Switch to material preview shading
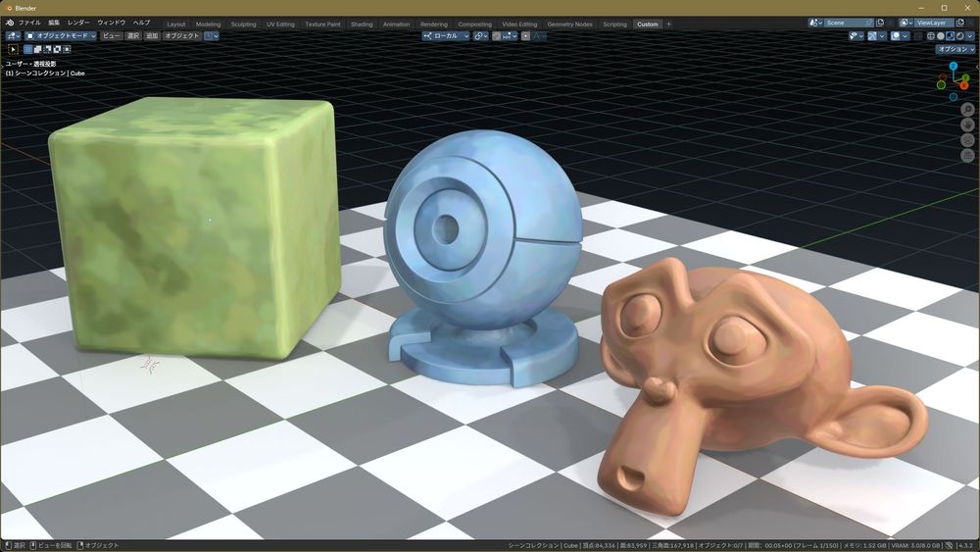This screenshot has width=980, height=552. pyautogui.click(x=950, y=35)
